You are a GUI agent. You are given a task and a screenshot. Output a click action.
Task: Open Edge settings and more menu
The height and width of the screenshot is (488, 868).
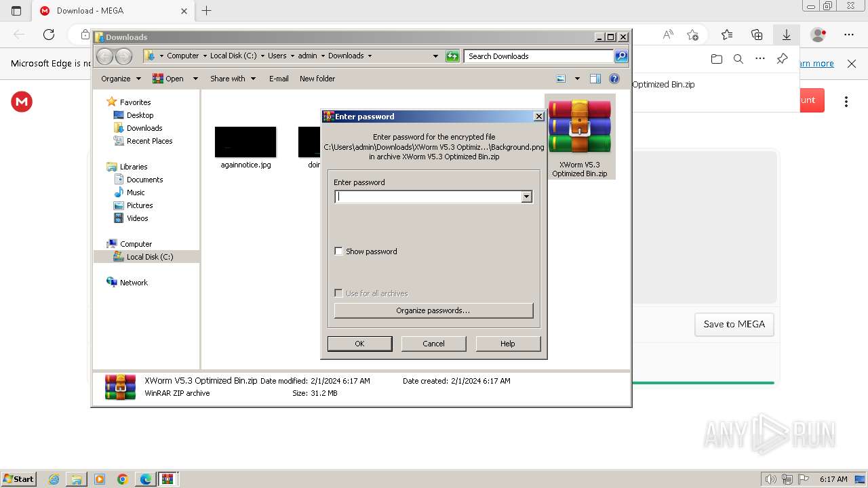click(x=849, y=35)
